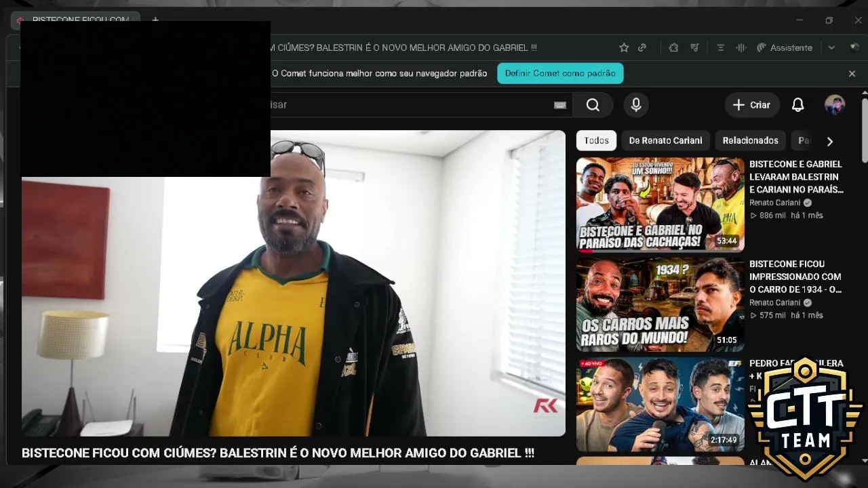Click the 53:44 duration badge

pyautogui.click(x=726, y=241)
